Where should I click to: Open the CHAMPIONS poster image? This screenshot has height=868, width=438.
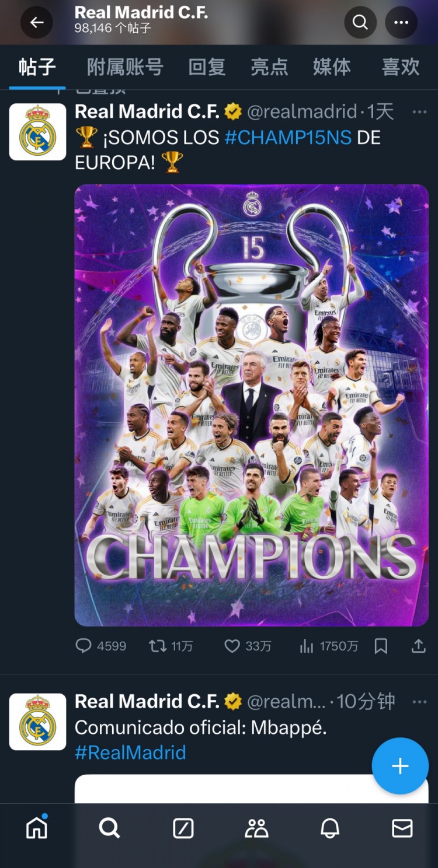pos(251,405)
